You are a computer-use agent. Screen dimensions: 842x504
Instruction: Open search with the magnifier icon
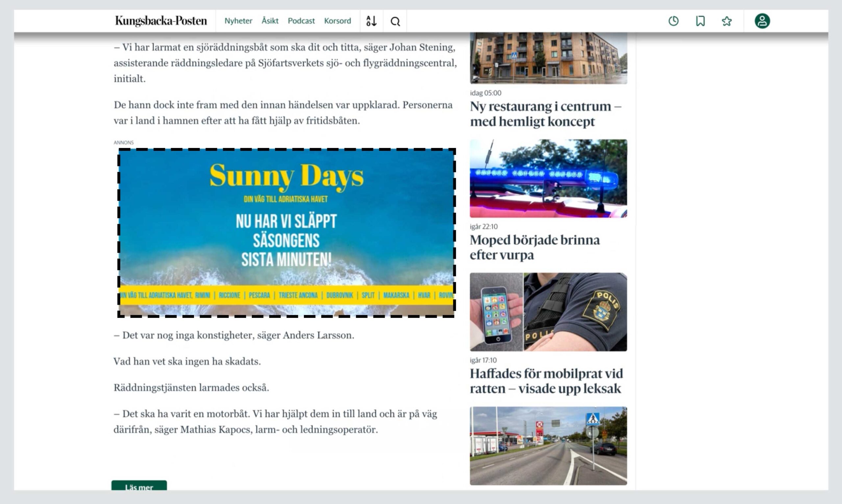tap(395, 21)
